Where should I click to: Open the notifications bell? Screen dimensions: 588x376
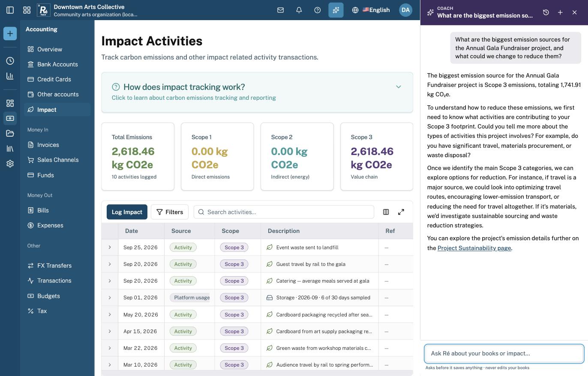[299, 10]
